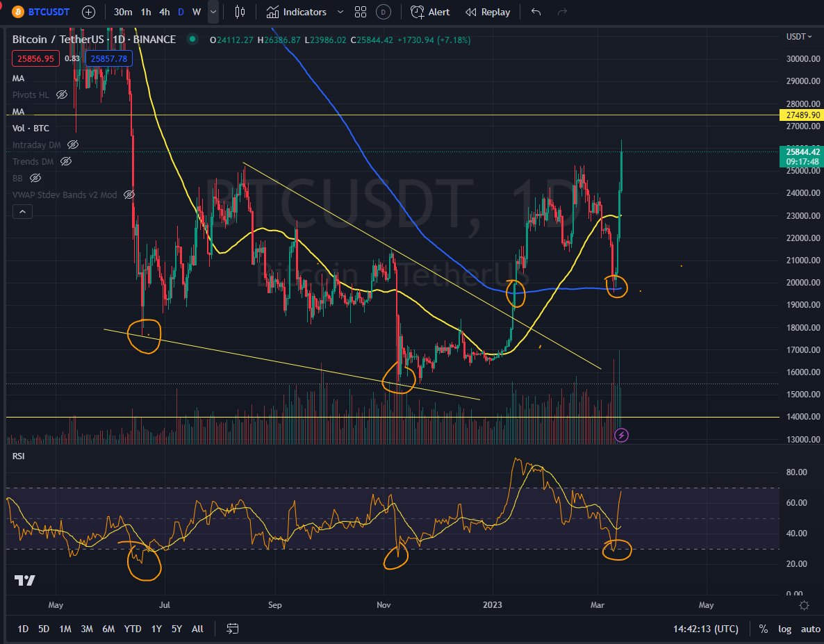824x644 pixels.
Task: Click the TradingView logo
Action: pos(25,581)
